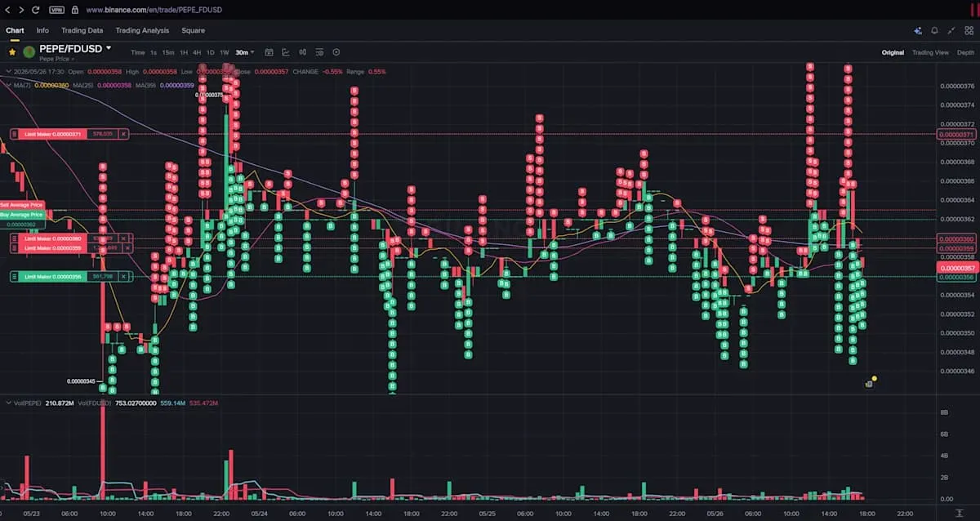Select the 4H interval
This screenshot has height=521, width=980.
tap(197, 52)
